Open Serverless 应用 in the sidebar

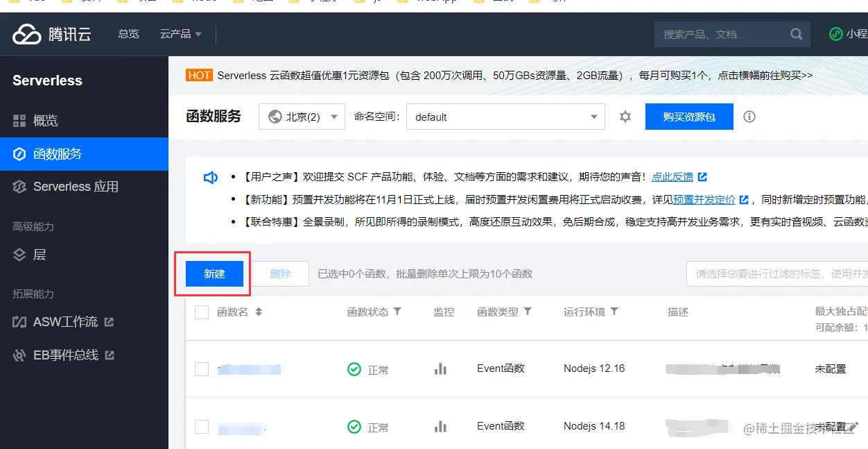click(x=84, y=187)
